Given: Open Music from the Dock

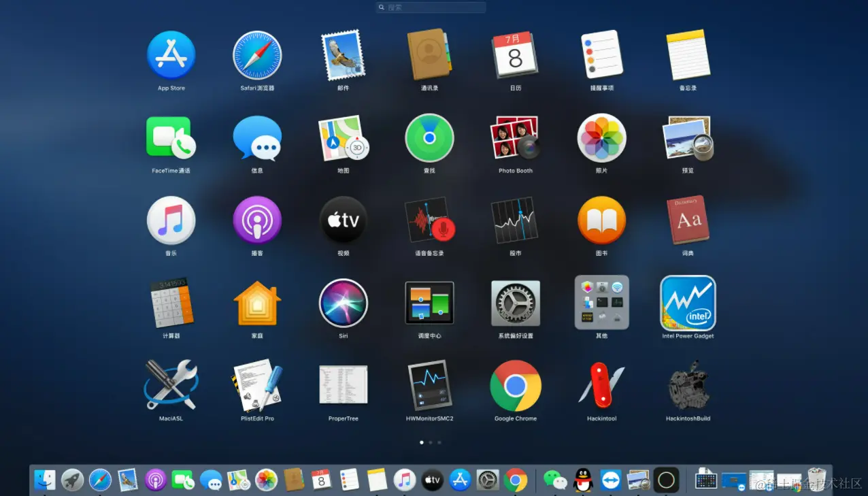Looking at the screenshot, I should pyautogui.click(x=405, y=480).
